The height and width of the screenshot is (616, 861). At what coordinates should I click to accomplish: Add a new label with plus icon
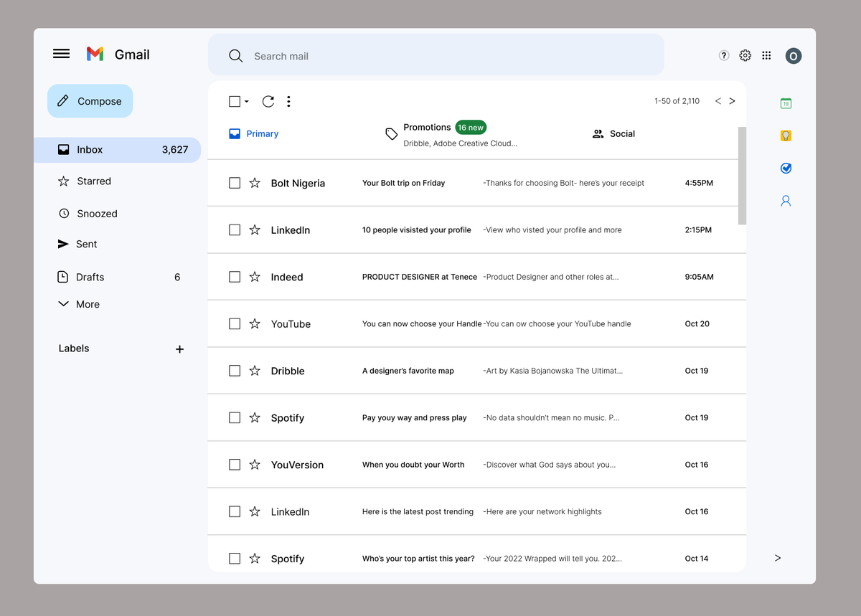coord(179,349)
